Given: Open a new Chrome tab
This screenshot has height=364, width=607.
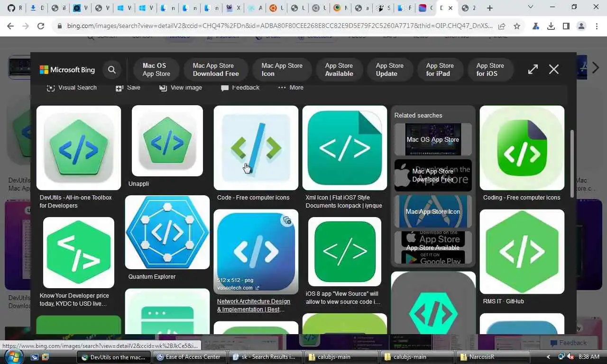Looking at the screenshot, I should click(x=490, y=8).
